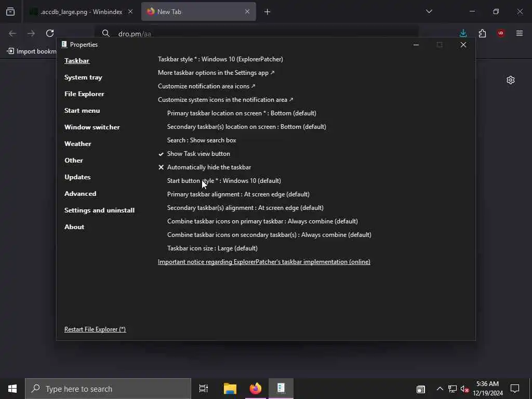Viewport: 532px width, 399px height.
Task: Change Taskbar icon size option
Action: click(x=212, y=248)
